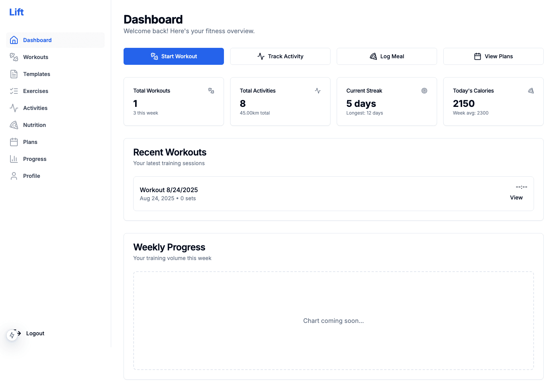Open Nutrition using its apple sidebar icon
This screenshot has height=392, width=556.
click(14, 125)
